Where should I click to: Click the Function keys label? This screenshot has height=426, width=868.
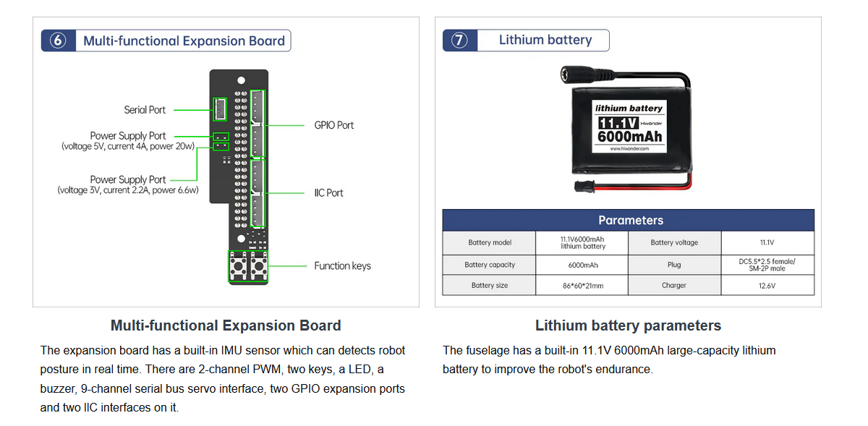(x=342, y=266)
